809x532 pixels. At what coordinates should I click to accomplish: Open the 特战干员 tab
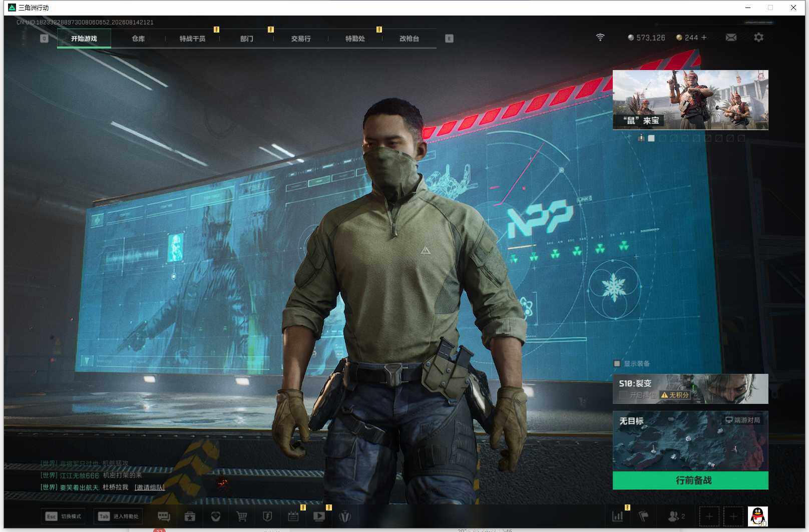192,39
